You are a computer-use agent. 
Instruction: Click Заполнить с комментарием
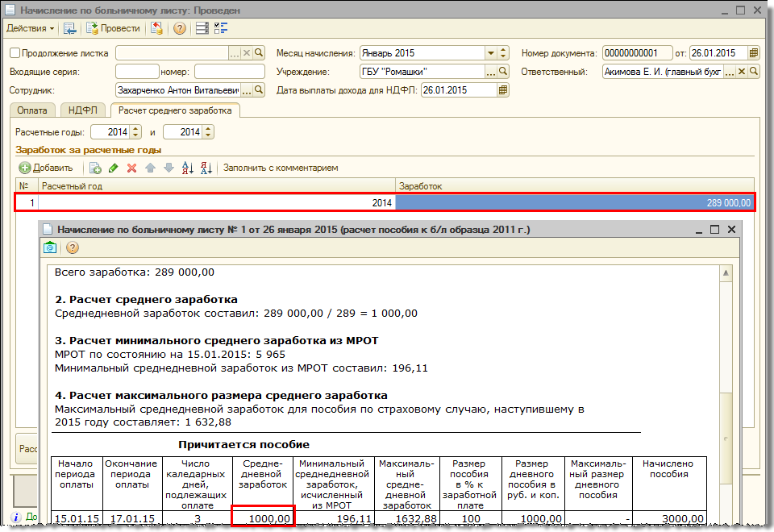coord(281,168)
